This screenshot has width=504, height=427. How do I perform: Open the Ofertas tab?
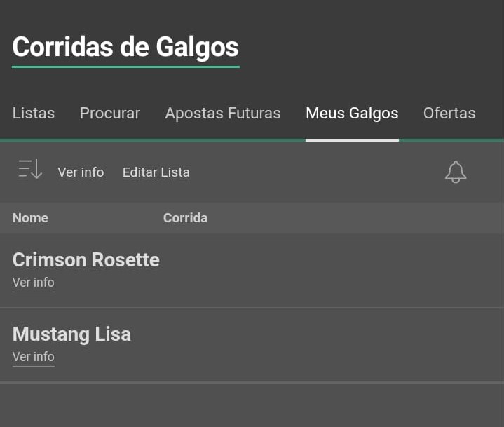click(x=449, y=113)
